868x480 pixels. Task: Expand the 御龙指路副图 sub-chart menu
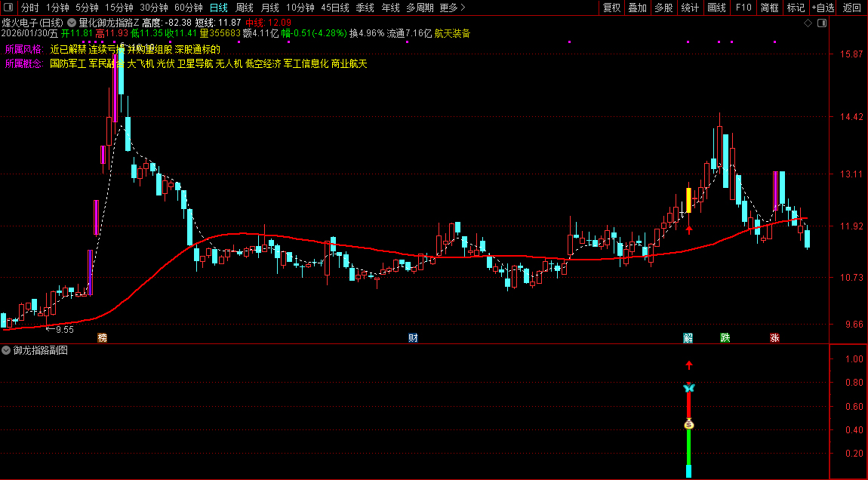(7, 350)
